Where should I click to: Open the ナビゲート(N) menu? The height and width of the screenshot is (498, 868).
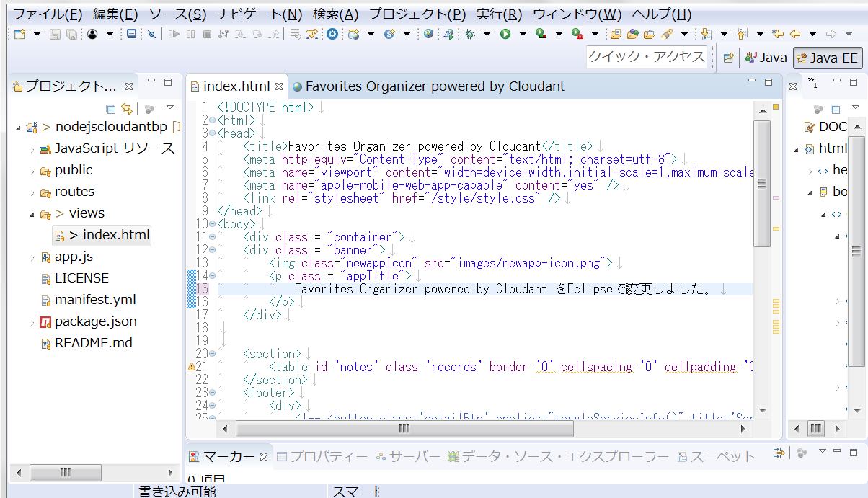coord(260,14)
